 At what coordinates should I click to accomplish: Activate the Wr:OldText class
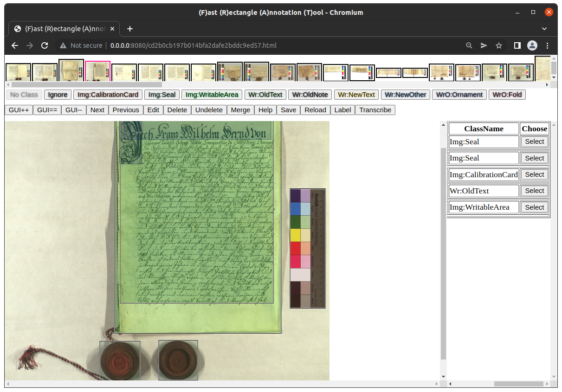(265, 95)
